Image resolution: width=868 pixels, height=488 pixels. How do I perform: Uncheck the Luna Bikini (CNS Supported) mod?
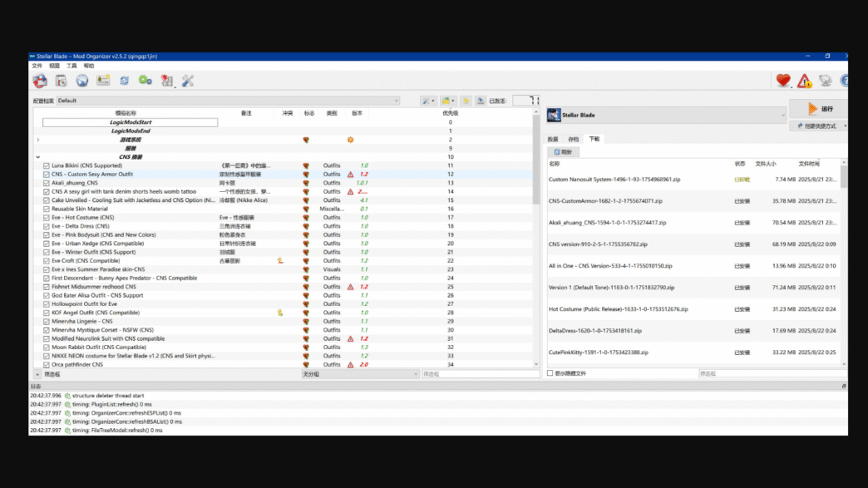click(45, 165)
